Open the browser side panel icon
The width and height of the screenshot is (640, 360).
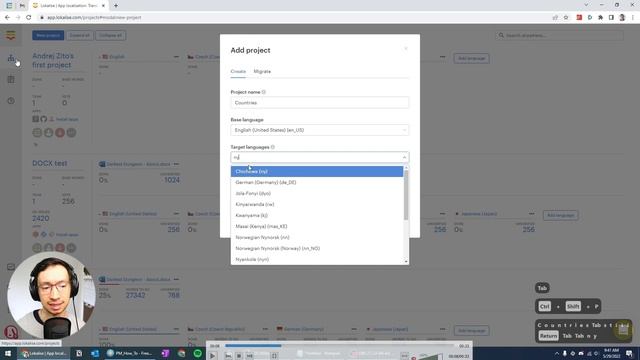point(611,18)
